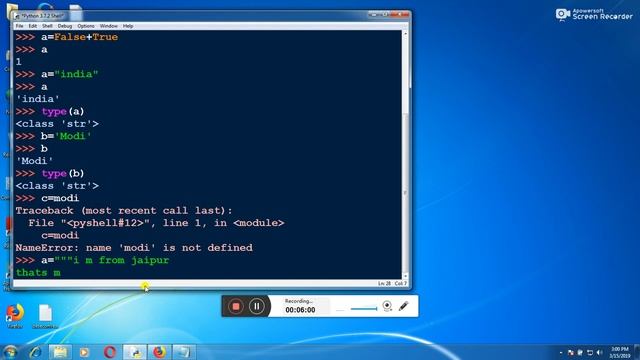
Task: Pause the screen recording
Action: coord(257,306)
